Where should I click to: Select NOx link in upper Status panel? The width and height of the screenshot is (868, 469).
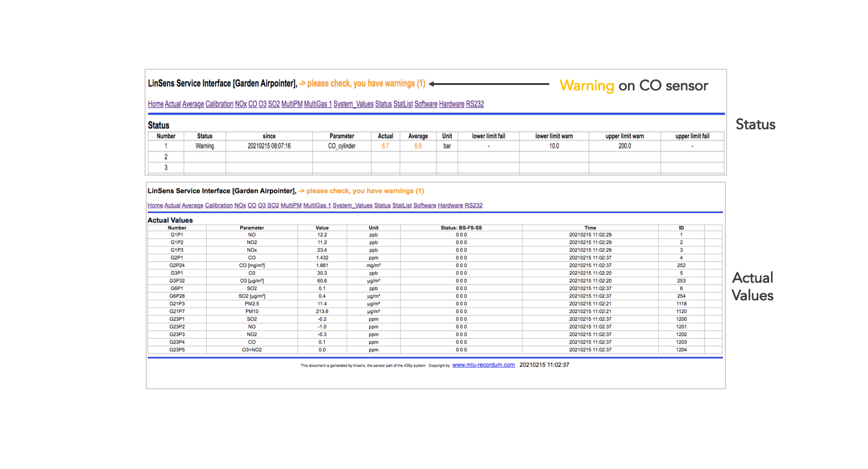[241, 104]
